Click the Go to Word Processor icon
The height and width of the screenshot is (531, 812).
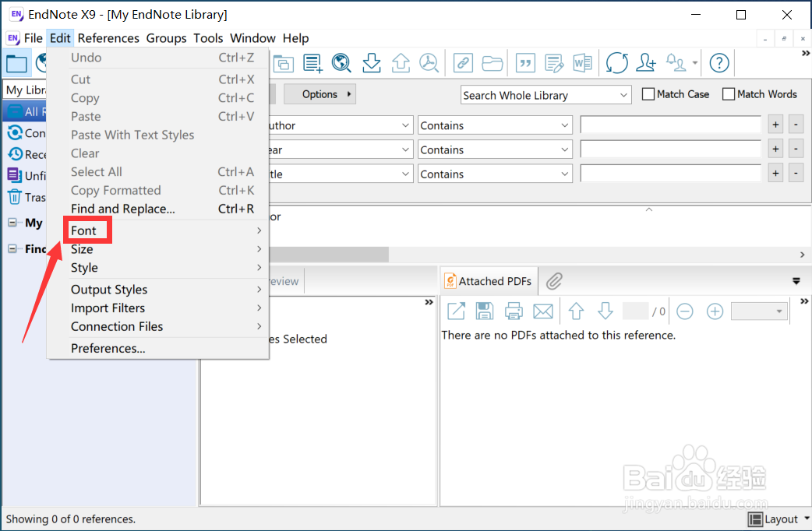583,63
